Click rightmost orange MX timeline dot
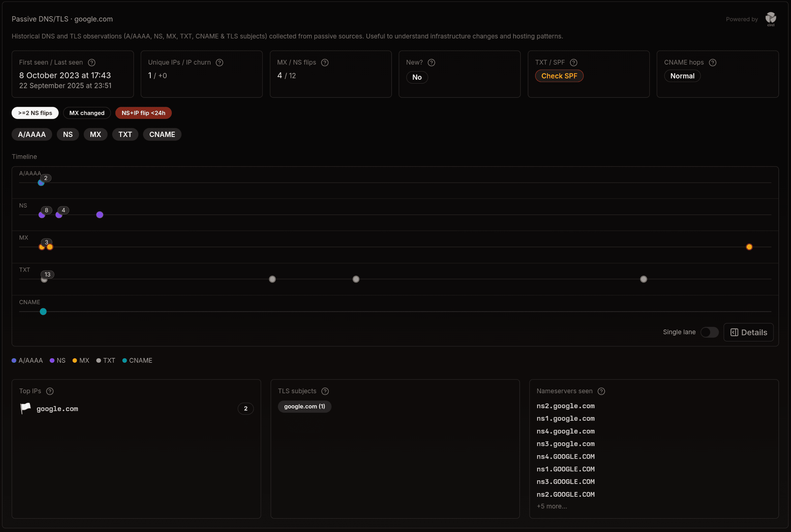791x532 pixels. point(749,247)
